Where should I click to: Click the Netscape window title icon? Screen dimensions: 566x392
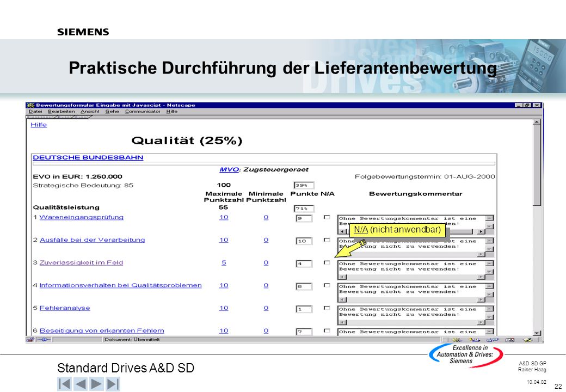[x=30, y=105]
